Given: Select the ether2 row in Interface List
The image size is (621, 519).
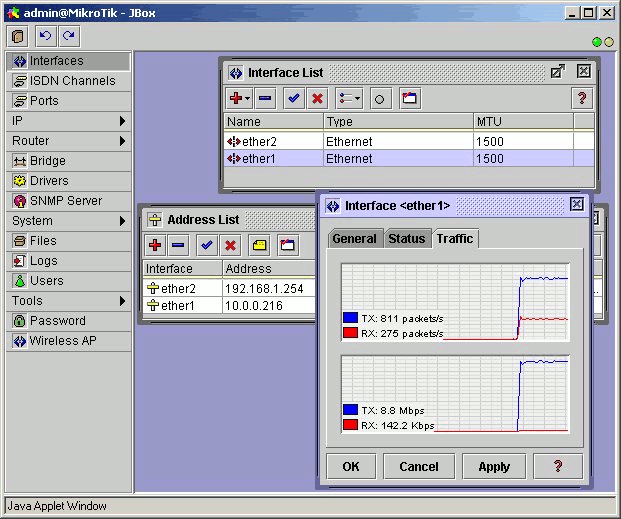Looking at the screenshot, I should 409,141.
